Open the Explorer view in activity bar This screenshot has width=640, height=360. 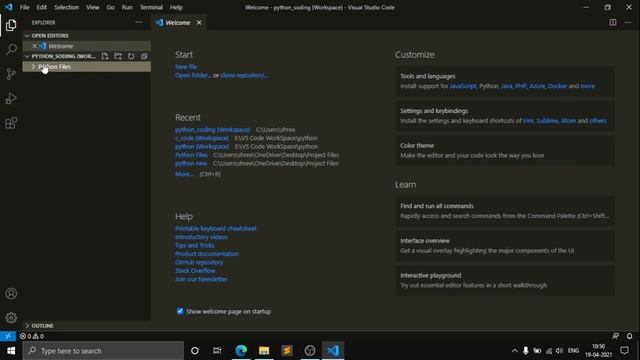(x=11, y=25)
